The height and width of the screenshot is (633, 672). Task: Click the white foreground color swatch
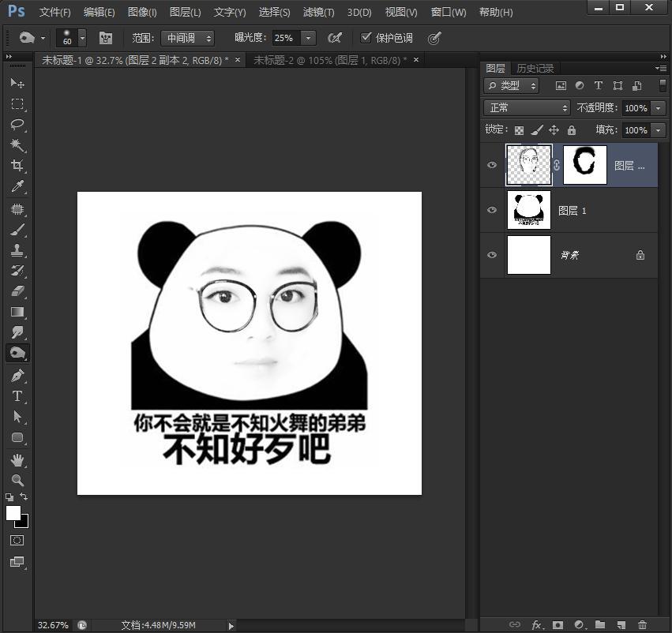12,511
